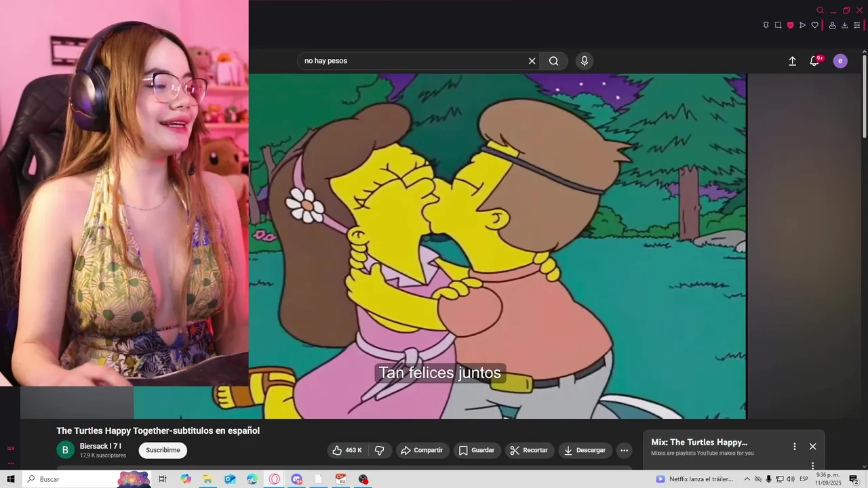Image resolution: width=868 pixels, height=488 pixels.
Task: Clear the YouTube search query with X
Action: pos(532,61)
